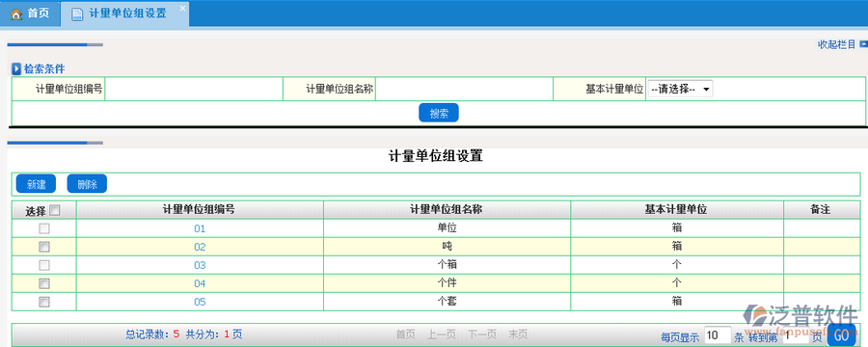Click into the 计量单位组名称 search field
This screenshot has height=347, width=868.
tap(464, 89)
